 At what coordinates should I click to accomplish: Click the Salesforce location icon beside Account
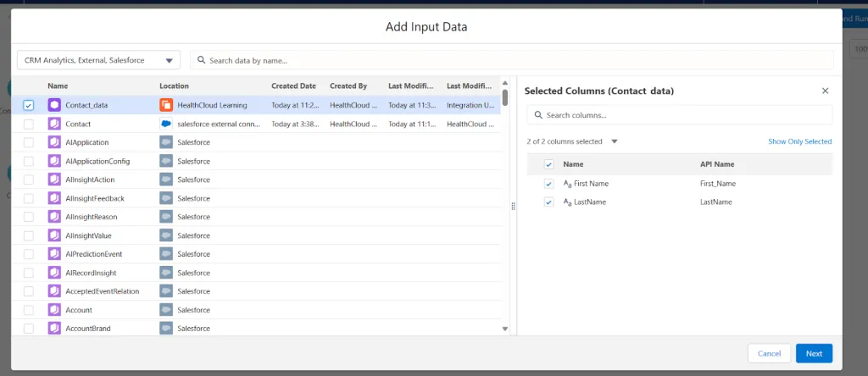(x=166, y=310)
